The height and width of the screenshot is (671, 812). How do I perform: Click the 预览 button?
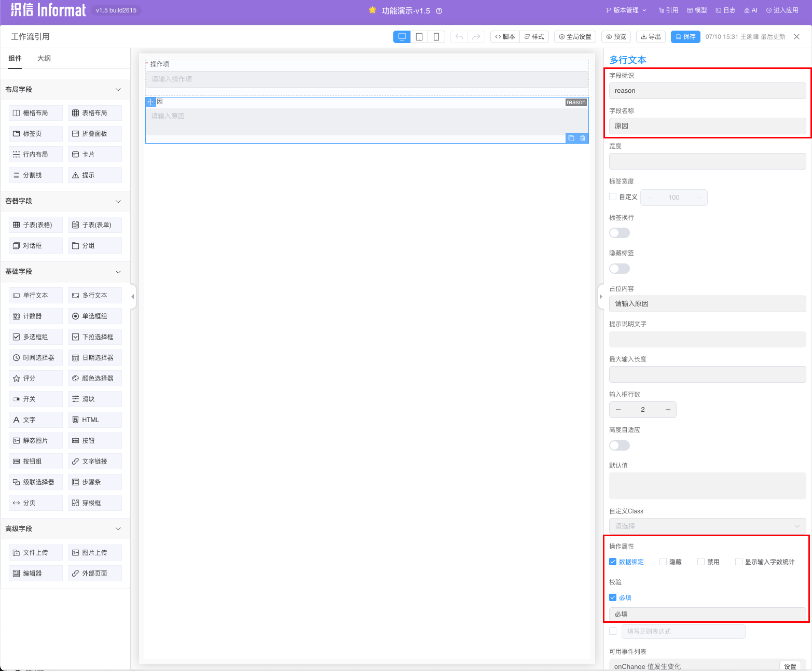tap(616, 37)
